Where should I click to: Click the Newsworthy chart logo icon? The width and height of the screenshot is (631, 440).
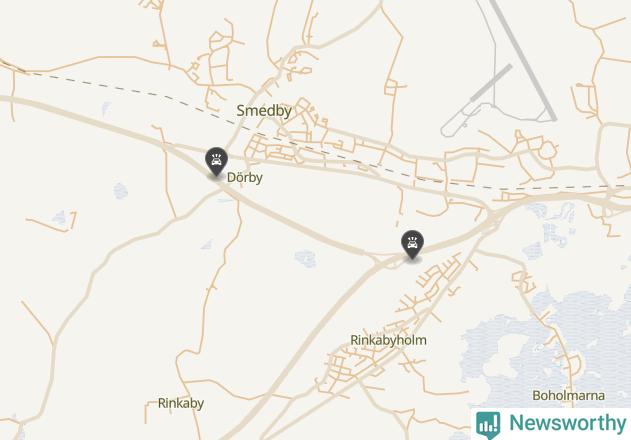(x=488, y=425)
